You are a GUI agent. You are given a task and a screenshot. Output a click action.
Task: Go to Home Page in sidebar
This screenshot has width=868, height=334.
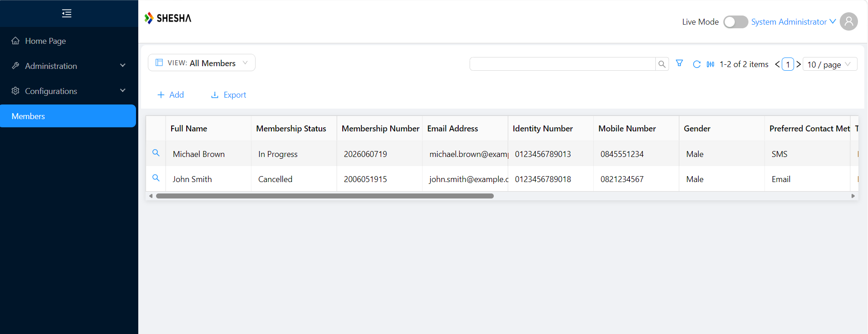(69, 41)
